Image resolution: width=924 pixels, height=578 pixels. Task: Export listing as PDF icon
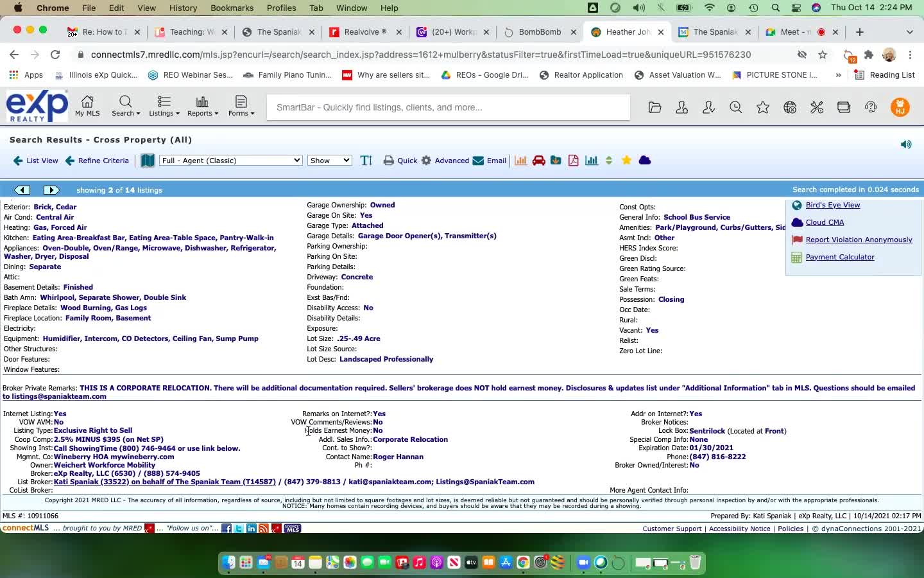(x=573, y=161)
